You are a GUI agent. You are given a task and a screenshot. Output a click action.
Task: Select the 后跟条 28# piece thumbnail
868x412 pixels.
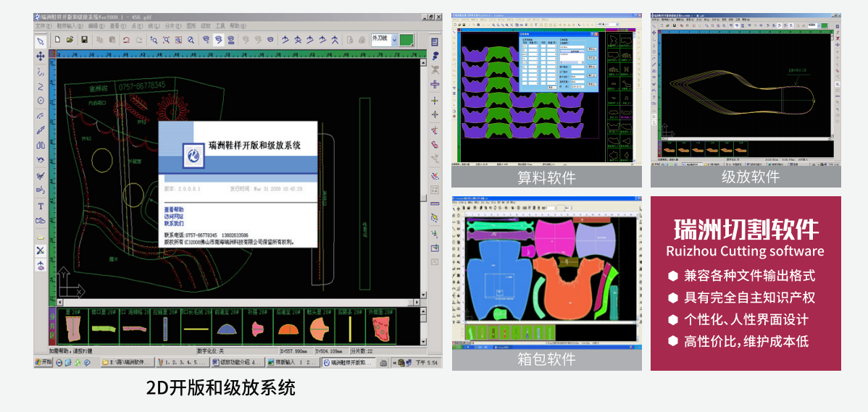(x=349, y=327)
